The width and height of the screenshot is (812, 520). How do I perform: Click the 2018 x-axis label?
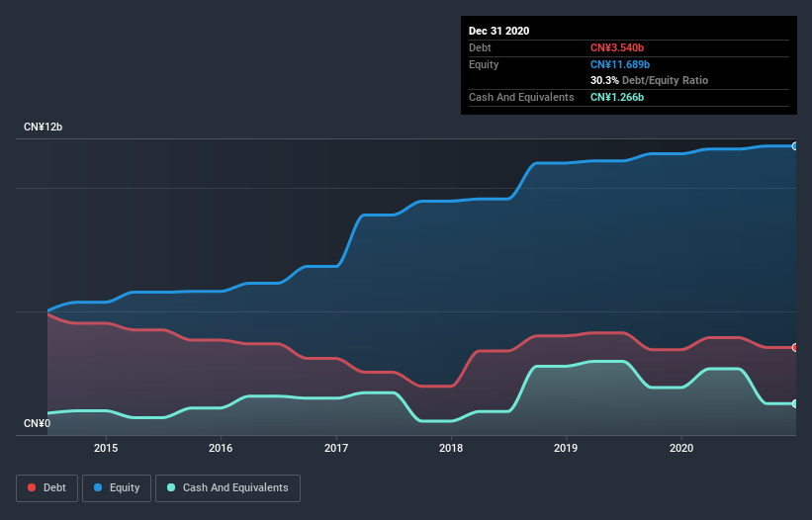(x=451, y=448)
